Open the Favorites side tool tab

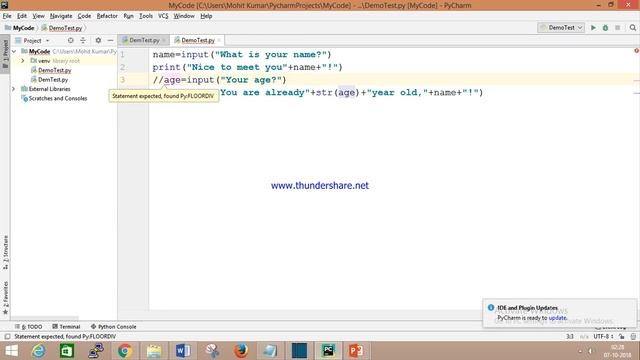pyautogui.click(x=5, y=298)
